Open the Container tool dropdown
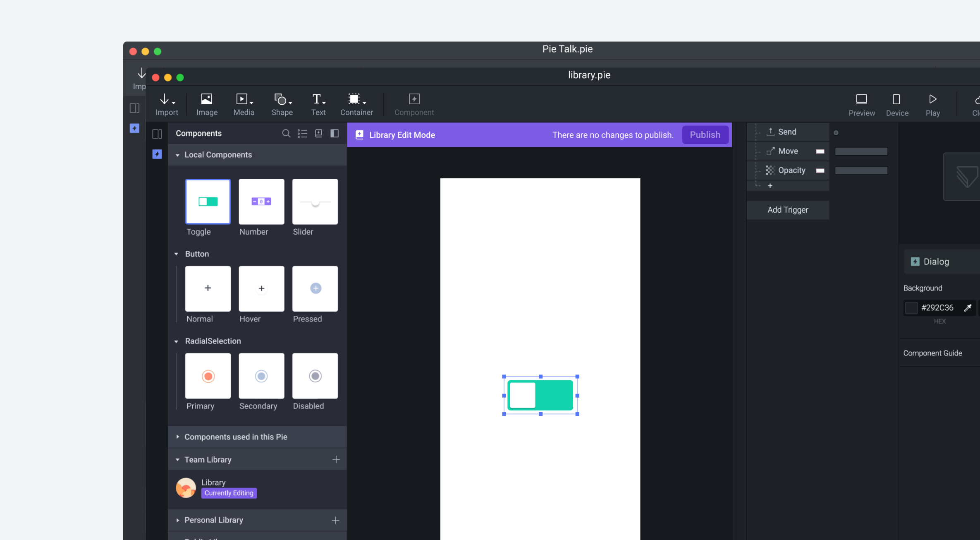This screenshot has height=540, width=980. (364, 102)
